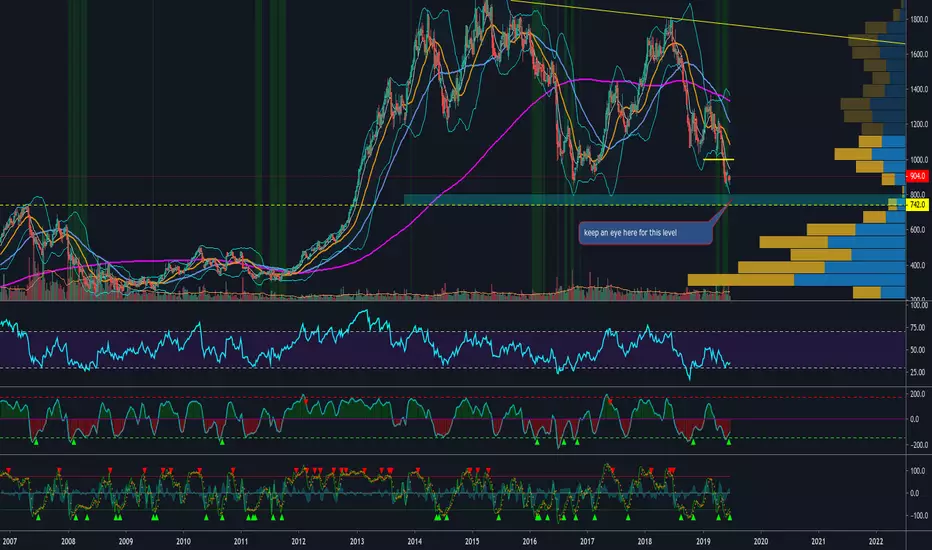
Task: Click the 400.0 price axis label
Action: [x=919, y=265]
